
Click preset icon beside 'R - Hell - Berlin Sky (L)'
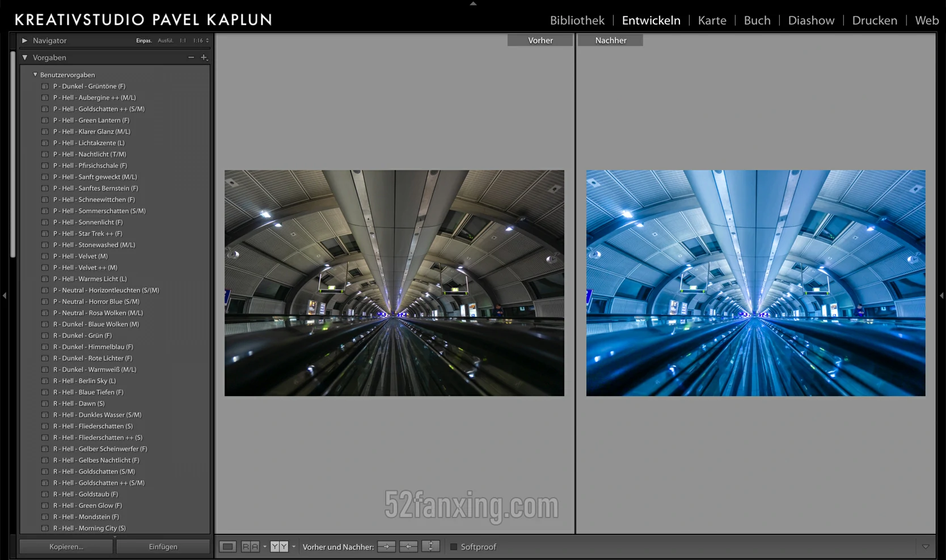[x=45, y=381]
